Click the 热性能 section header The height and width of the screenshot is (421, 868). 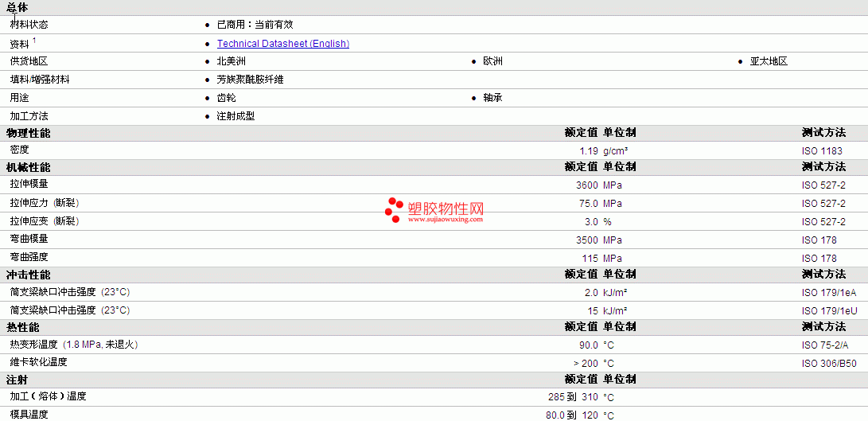click(23, 327)
